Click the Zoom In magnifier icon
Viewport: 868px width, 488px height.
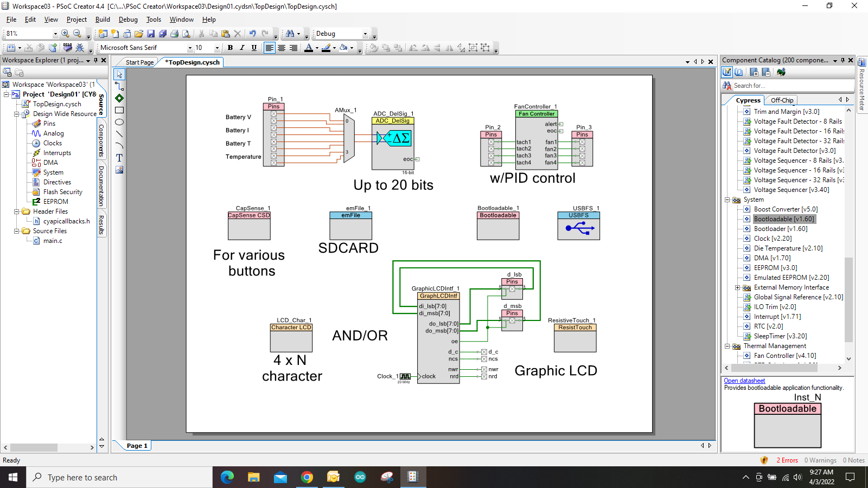(66, 34)
